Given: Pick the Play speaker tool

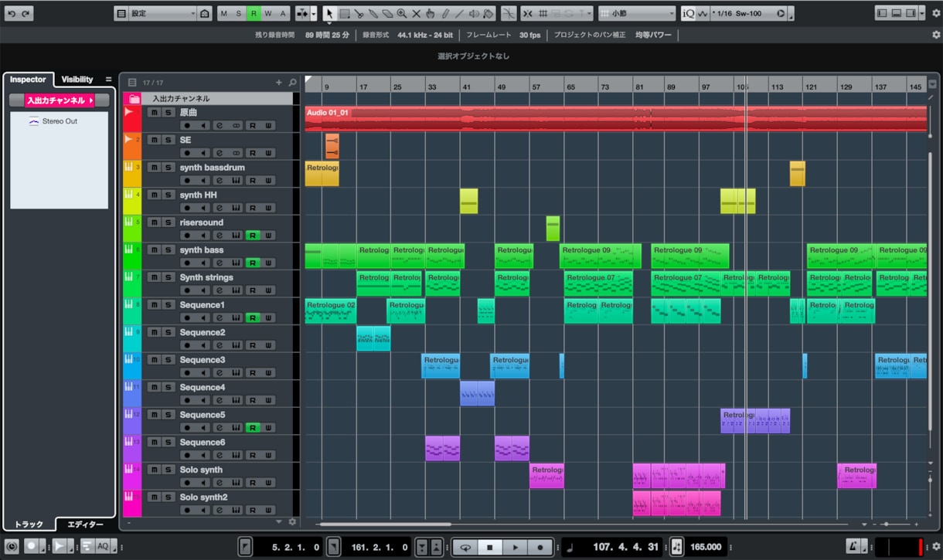Looking at the screenshot, I should click(x=474, y=13).
